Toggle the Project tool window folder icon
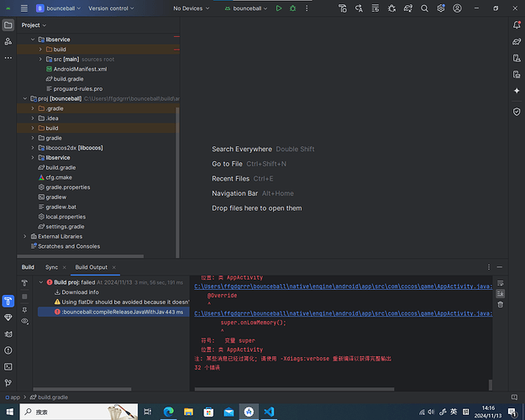 tap(8, 25)
